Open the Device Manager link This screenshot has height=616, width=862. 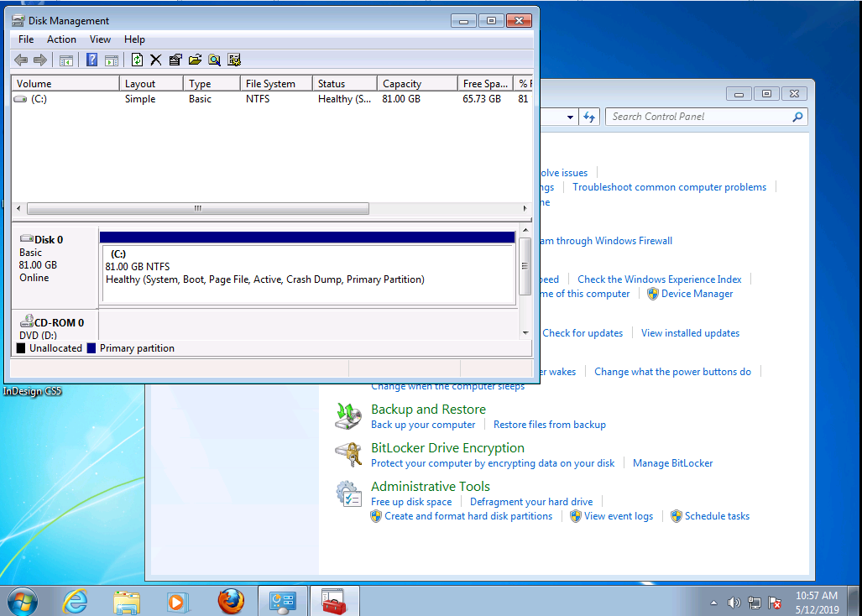point(697,294)
